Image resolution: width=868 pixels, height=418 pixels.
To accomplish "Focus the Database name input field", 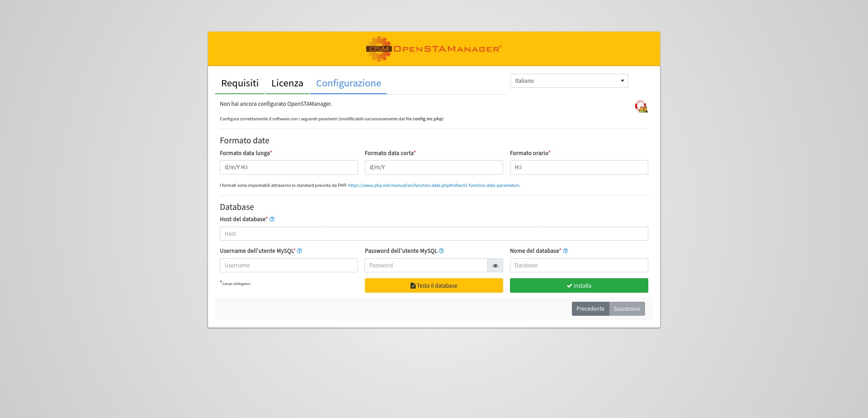I will pos(579,266).
